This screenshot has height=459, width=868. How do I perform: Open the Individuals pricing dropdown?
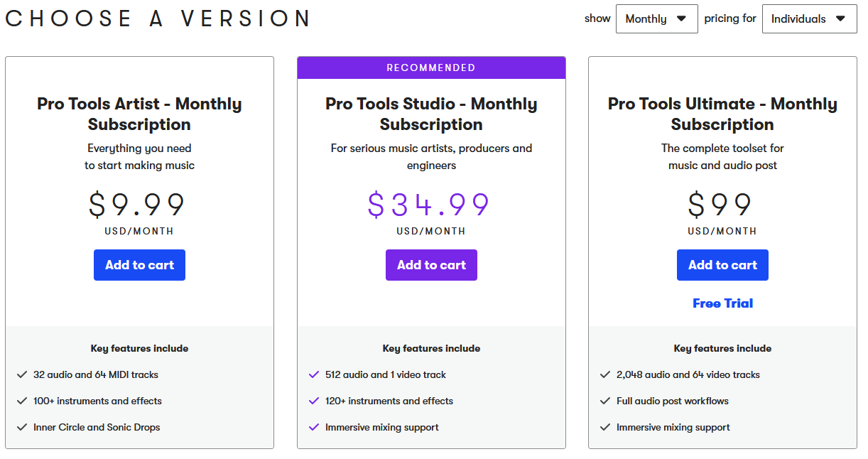click(809, 19)
